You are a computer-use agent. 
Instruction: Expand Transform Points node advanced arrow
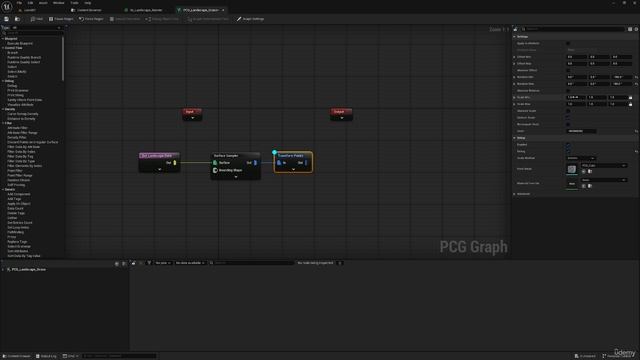pos(293,169)
